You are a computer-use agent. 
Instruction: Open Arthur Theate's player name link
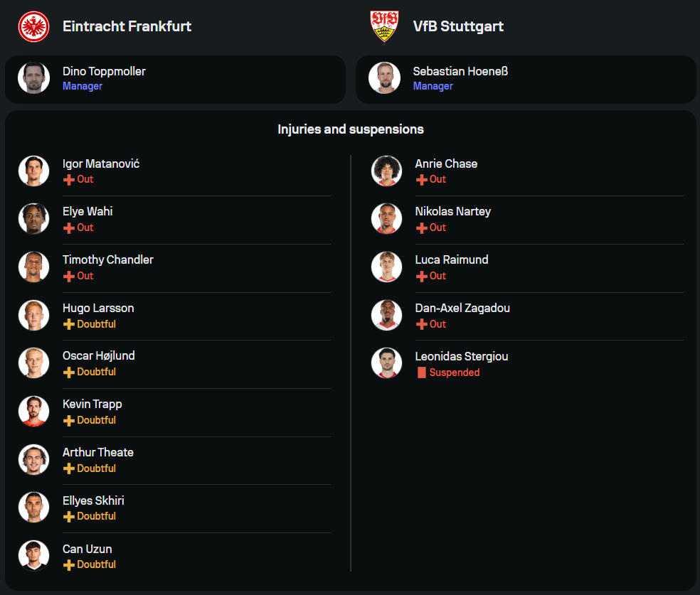(97, 452)
